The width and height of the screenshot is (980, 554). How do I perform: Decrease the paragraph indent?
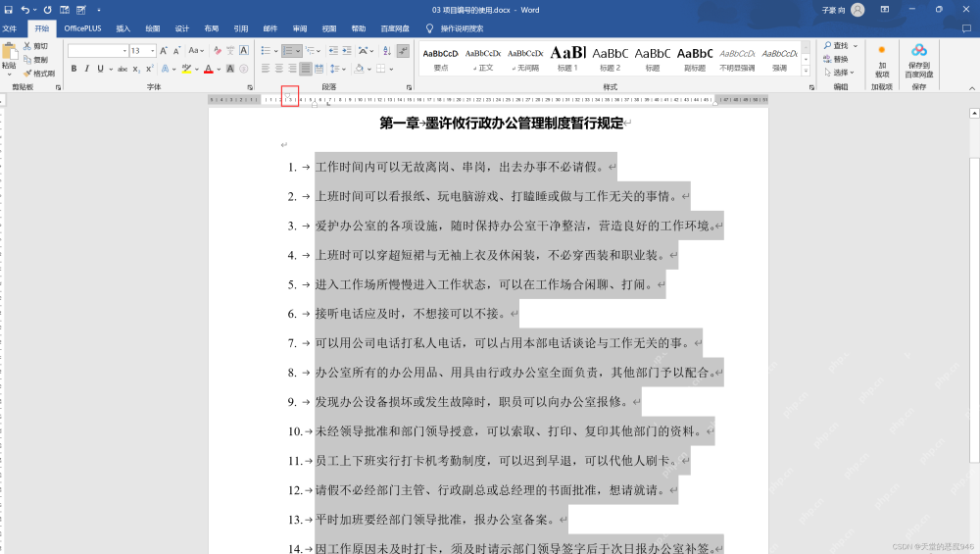tap(333, 51)
